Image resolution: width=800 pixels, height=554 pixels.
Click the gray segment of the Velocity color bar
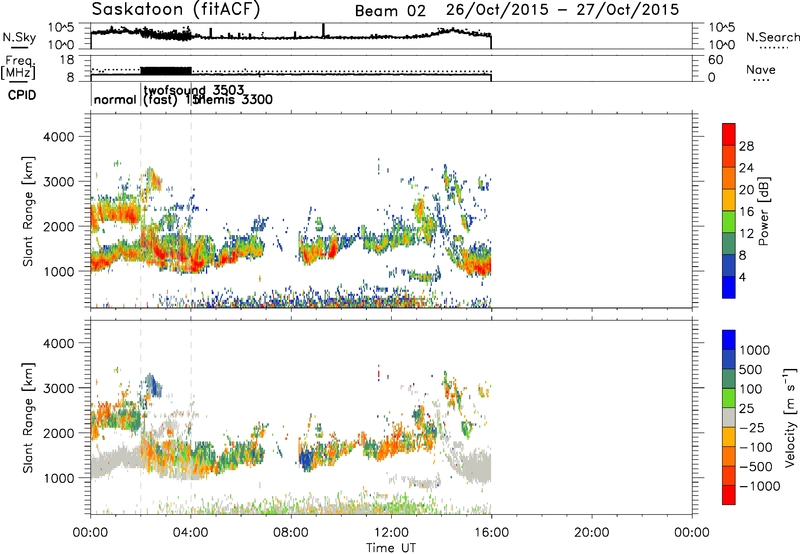(729, 417)
